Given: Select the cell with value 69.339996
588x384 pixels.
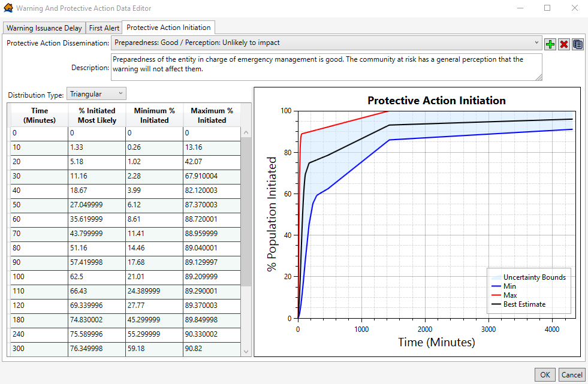Looking at the screenshot, I should tap(97, 306).
